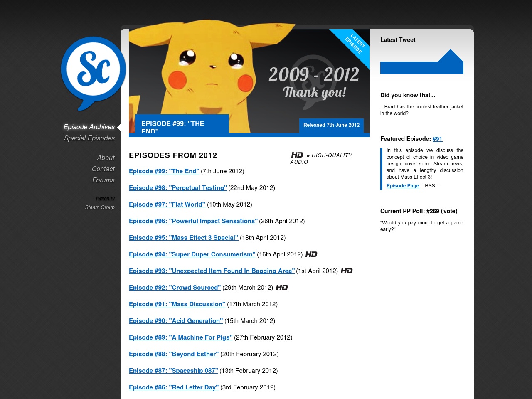
Task: Follow the Featured Episode #91 link
Action: [x=437, y=139]
